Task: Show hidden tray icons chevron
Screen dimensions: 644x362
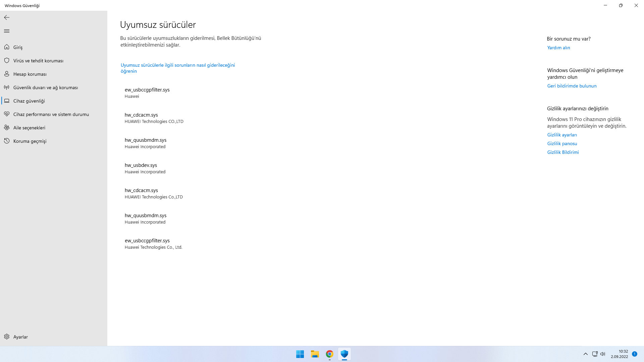Action: [x=586, y=354]
